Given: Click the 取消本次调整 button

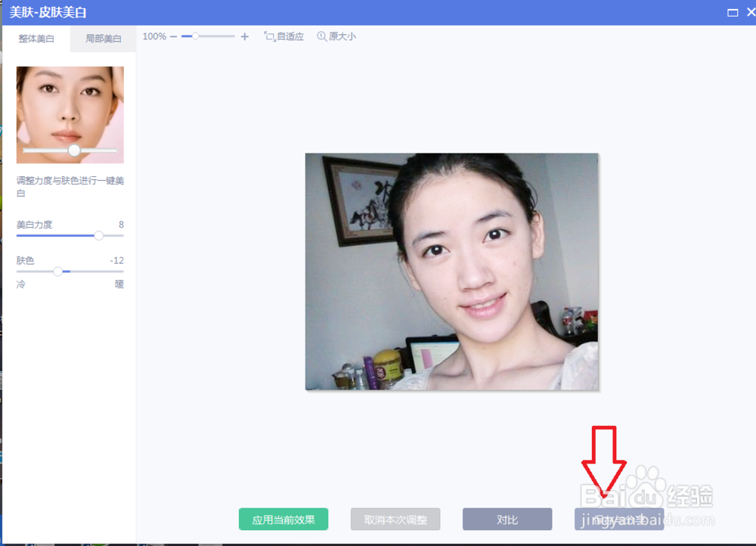Looking at the screenshot, I should 394,519.
